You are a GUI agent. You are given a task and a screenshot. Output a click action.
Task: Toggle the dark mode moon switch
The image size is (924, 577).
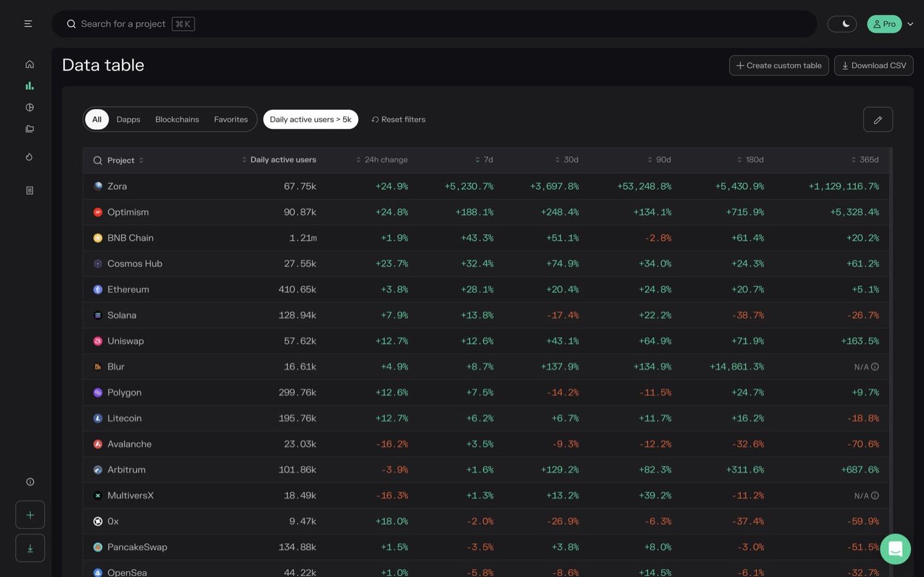point(842,24)
